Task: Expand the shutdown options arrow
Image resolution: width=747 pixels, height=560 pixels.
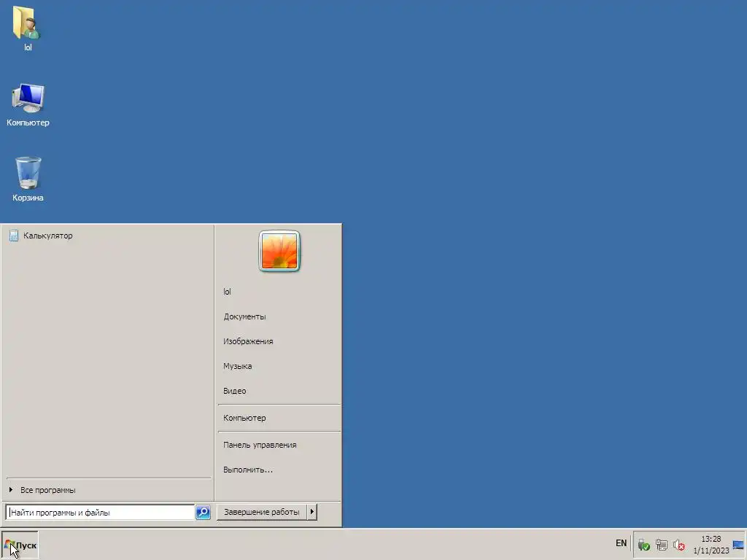Action: click(312, 512)
